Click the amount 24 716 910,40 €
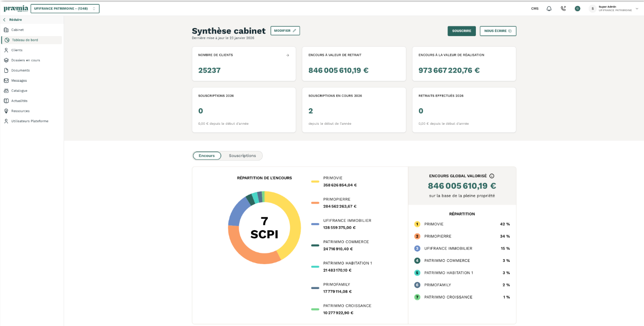 click(x=338, y=249)
